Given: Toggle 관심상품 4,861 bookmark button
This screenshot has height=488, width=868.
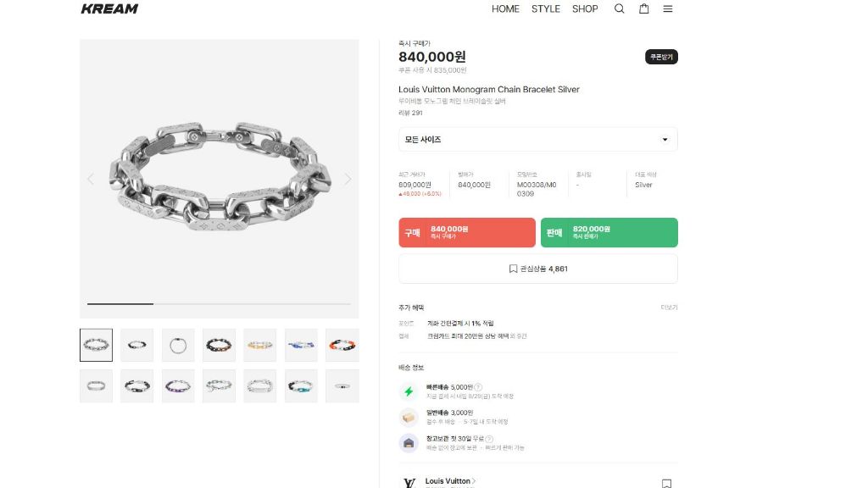Looking at the screenshot, I should (x=538, y=269).
